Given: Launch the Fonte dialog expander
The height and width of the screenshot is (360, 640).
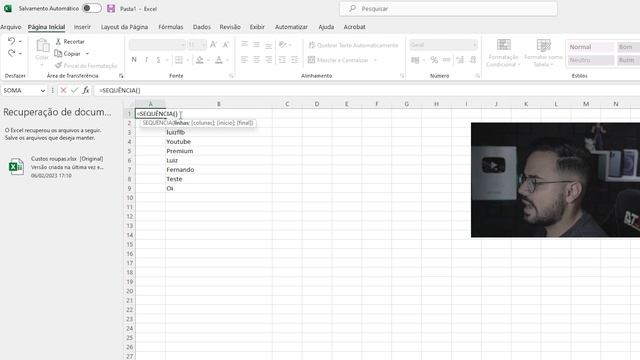Looking at the screenshot, I should click(231, 76).
